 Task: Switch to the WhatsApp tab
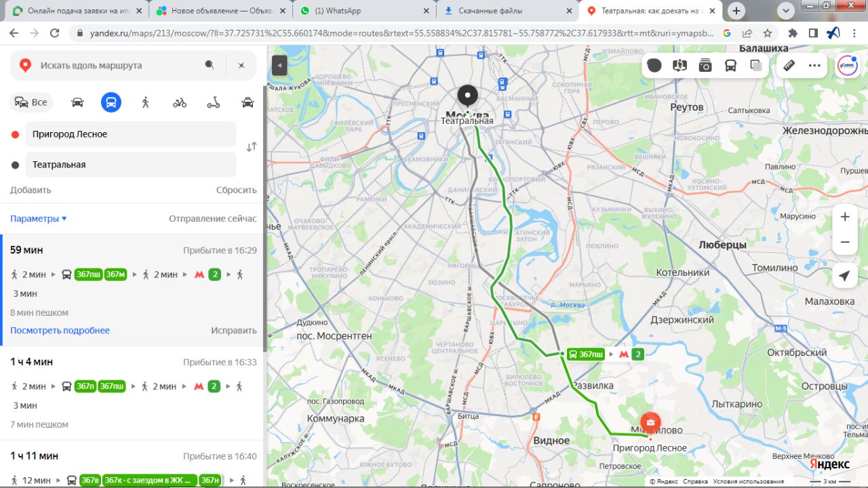point(364,11)
